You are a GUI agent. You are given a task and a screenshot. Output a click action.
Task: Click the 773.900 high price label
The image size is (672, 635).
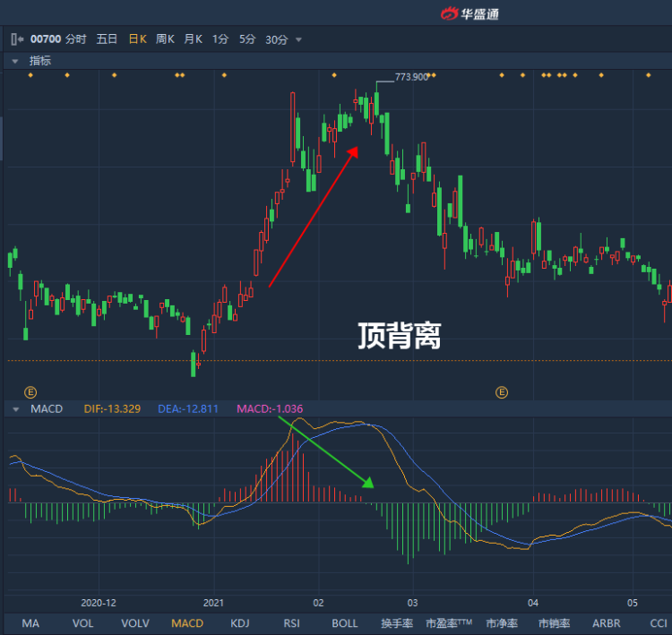[x=411, y=77]
